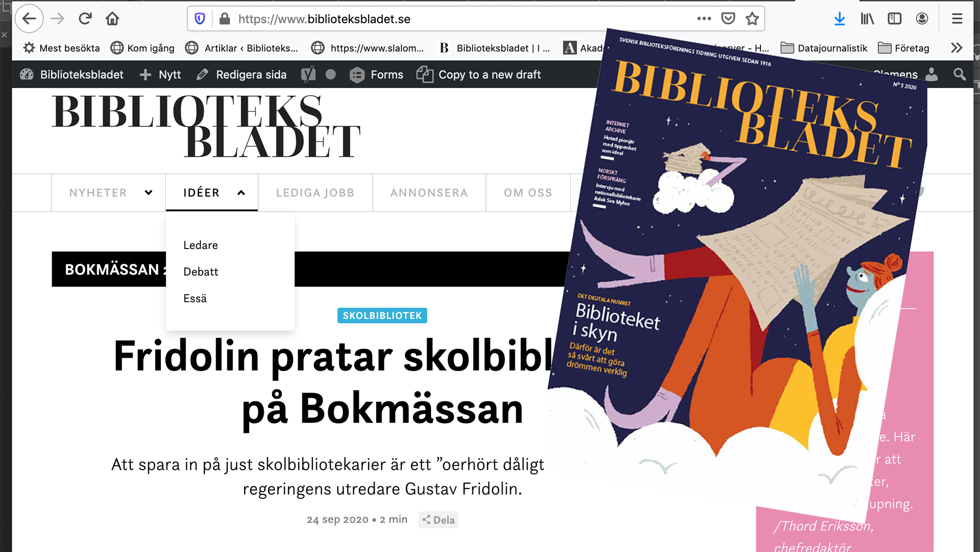
Task: Click the SKOLBIBLIOTEK category tag
Action: pos(382,315)
